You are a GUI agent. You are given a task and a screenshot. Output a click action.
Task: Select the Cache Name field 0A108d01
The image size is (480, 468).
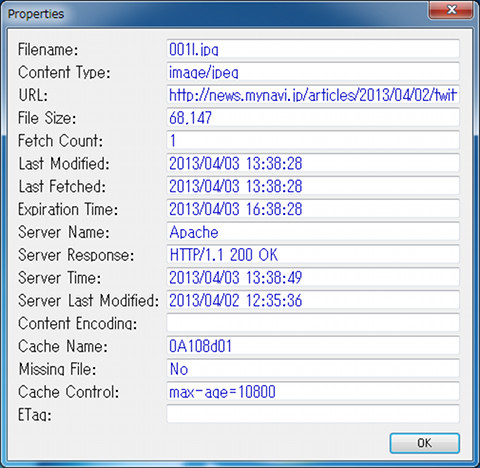tap(313, 346)
